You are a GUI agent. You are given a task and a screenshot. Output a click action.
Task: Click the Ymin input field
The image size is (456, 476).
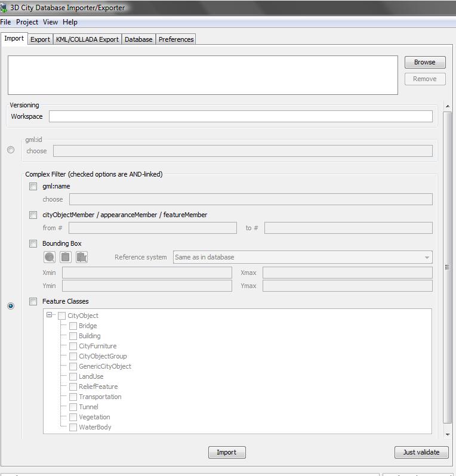click(147, 286)
